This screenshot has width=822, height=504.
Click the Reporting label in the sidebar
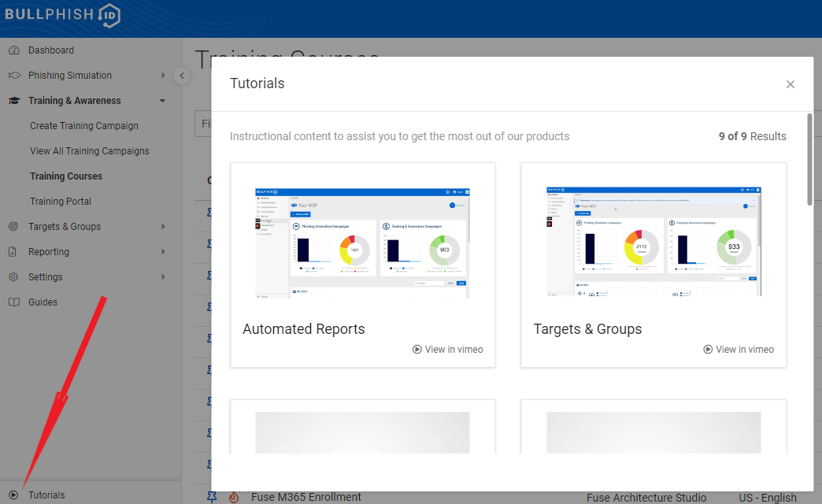pyautogui.click(x=49, y=252)
